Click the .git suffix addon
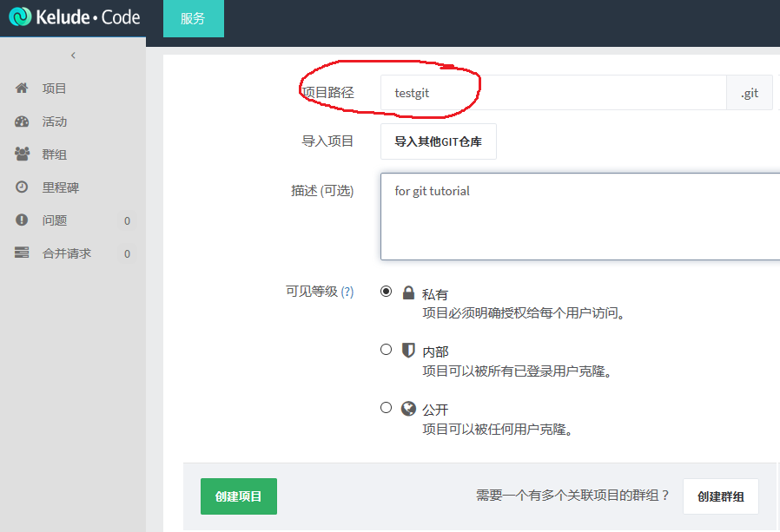Image resolution: width=780 pixels, height=532 pixels. click(x=749, y=93)
